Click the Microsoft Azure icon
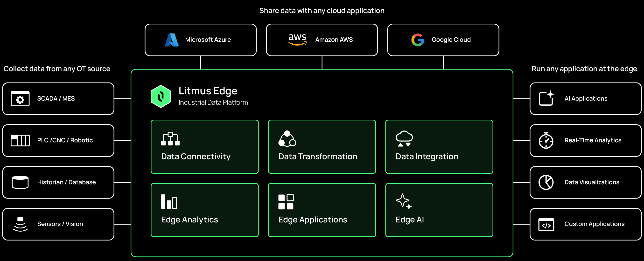This screenshot has width=644, height=261. (x=172, y=39)
